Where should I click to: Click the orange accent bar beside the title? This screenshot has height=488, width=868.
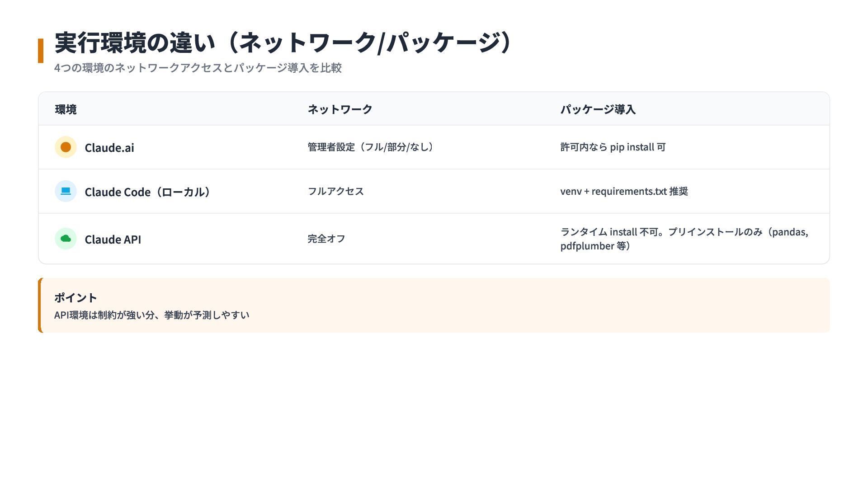coord(41,51)
